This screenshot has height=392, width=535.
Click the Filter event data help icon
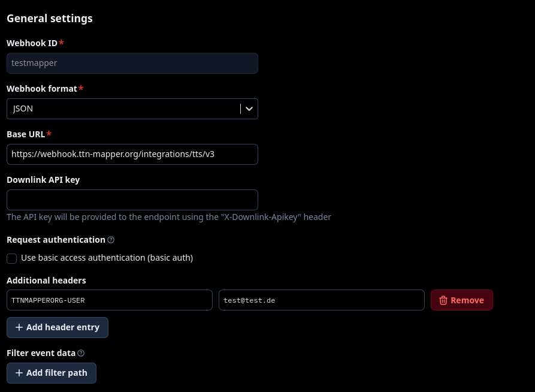pos(81,353)
